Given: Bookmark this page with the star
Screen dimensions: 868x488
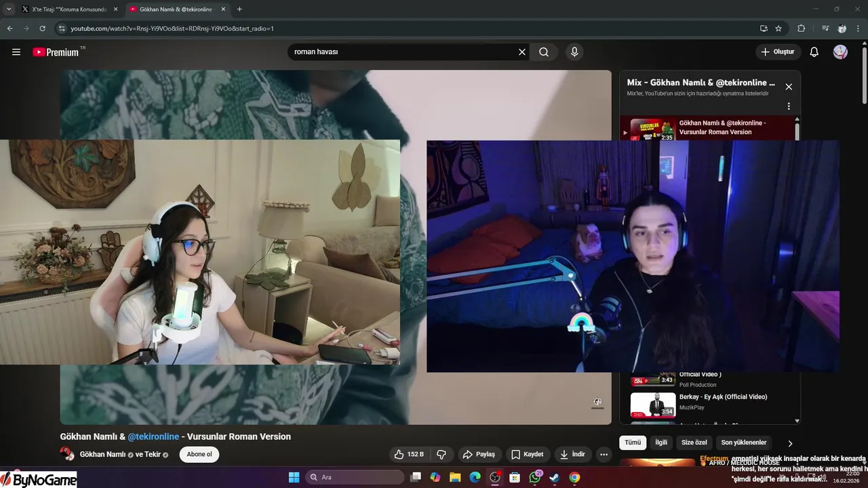Looking at the screenshot, I should 778,28.
